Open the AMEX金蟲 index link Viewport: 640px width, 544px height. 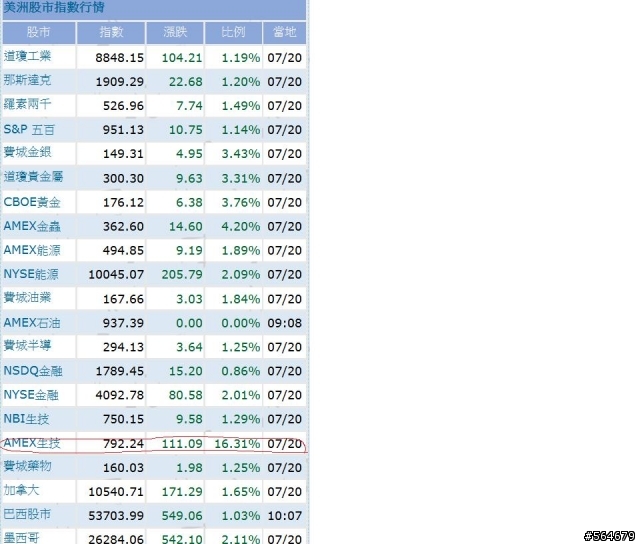pyautogui.click(x=32, y=226)
